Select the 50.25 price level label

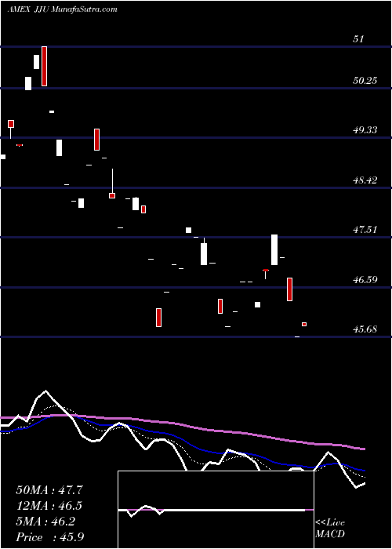coord(365,81)
